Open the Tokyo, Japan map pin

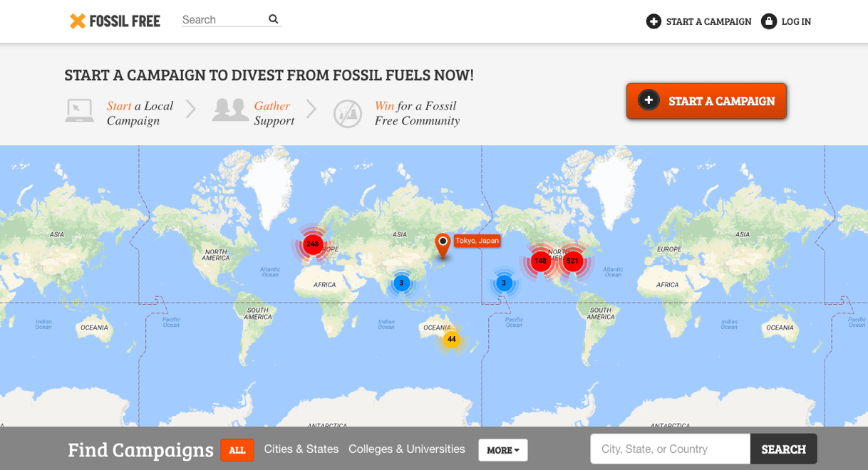point(443,244)
